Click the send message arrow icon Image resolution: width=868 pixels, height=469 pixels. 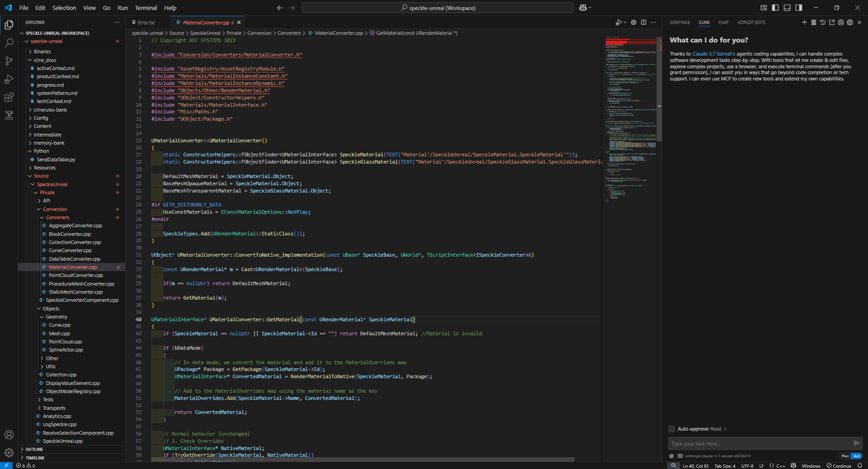[856, 443]
